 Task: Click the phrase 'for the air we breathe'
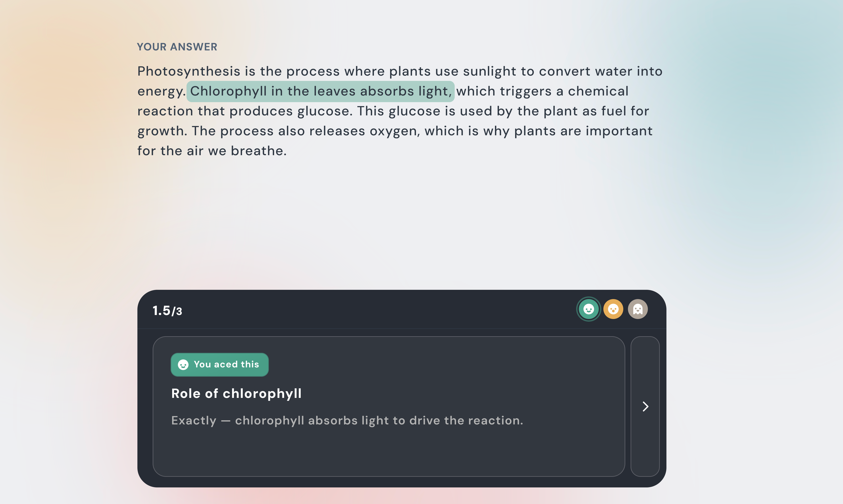point(212,151)
